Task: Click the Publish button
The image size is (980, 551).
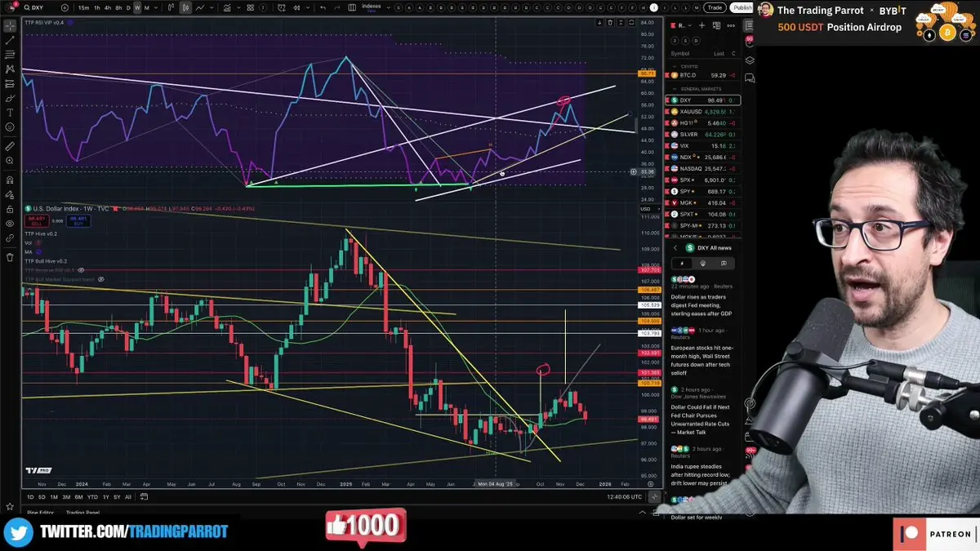Action: pos(741,7)
